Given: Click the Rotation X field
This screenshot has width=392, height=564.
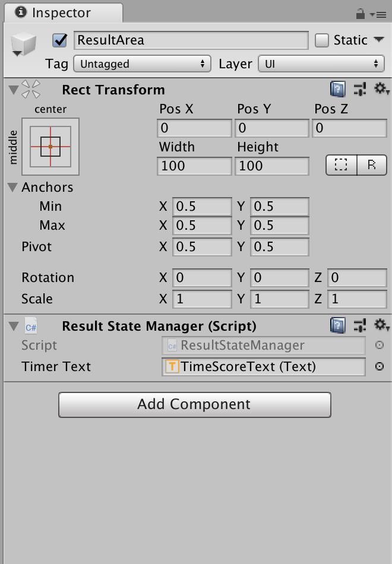Looking at the screenshot, I should click(x=202, y=278).
